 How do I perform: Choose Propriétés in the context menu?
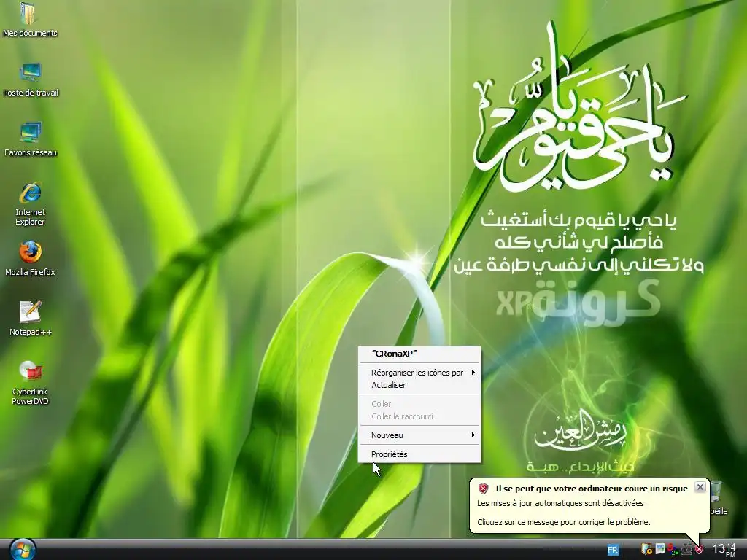[x=419, y=454]
